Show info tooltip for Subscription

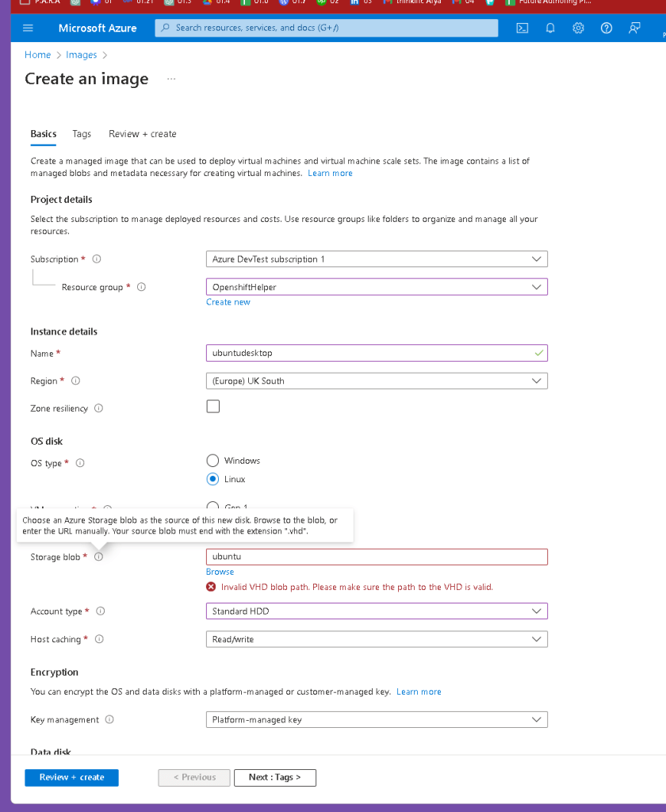coord(96,259)
